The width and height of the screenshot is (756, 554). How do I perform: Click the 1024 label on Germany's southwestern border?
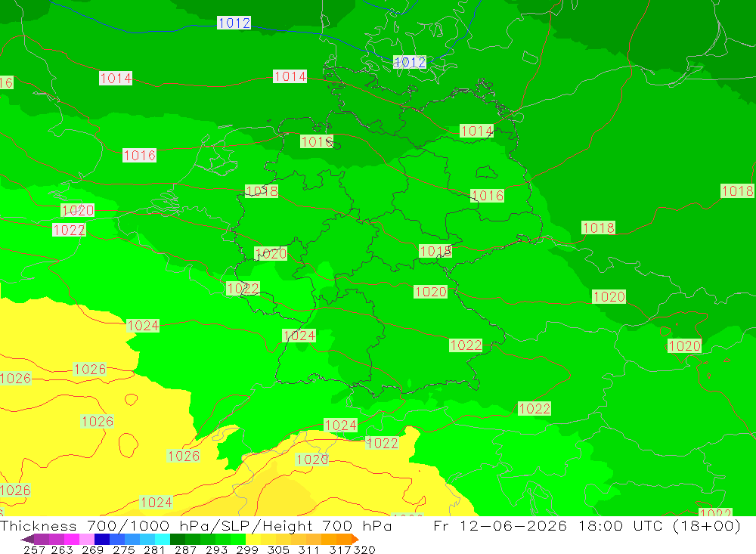point(299,335)
